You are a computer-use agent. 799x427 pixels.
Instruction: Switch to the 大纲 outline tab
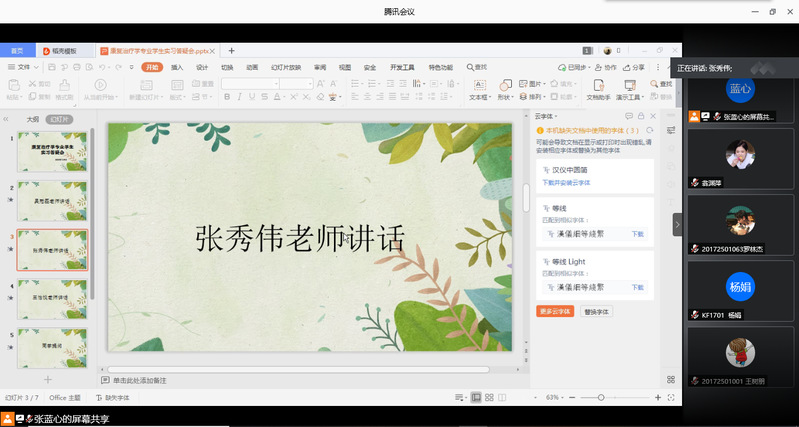pyautogui.click(x=33, y=118)
